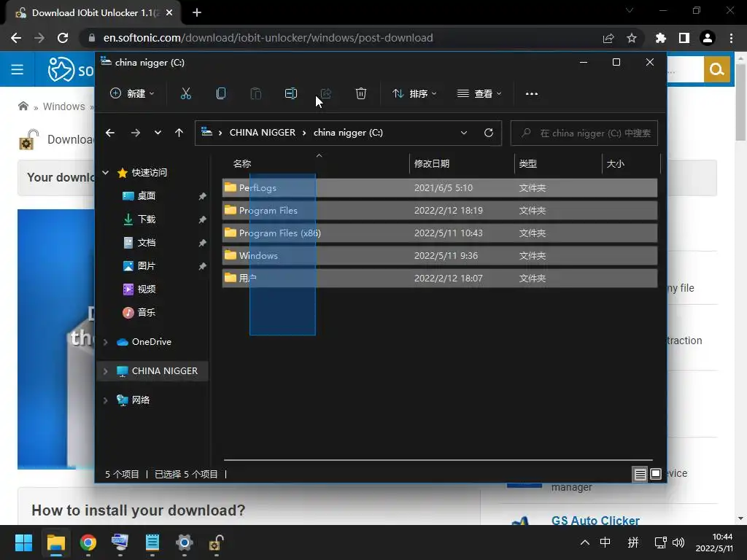Viewport: 747px width, 560px height.
Task: Unpin 桌面 using its pin icon
Action: (x=203, y=196)
